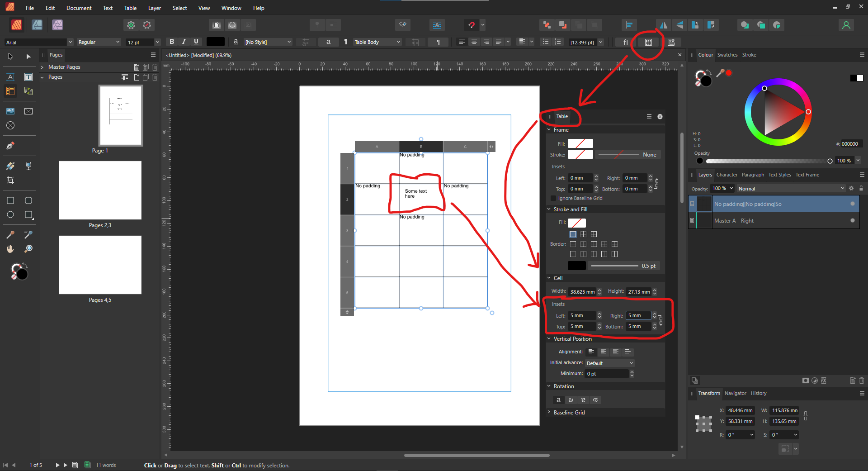
Task: Switch to the Navigator tab
Action: point(735,393)
